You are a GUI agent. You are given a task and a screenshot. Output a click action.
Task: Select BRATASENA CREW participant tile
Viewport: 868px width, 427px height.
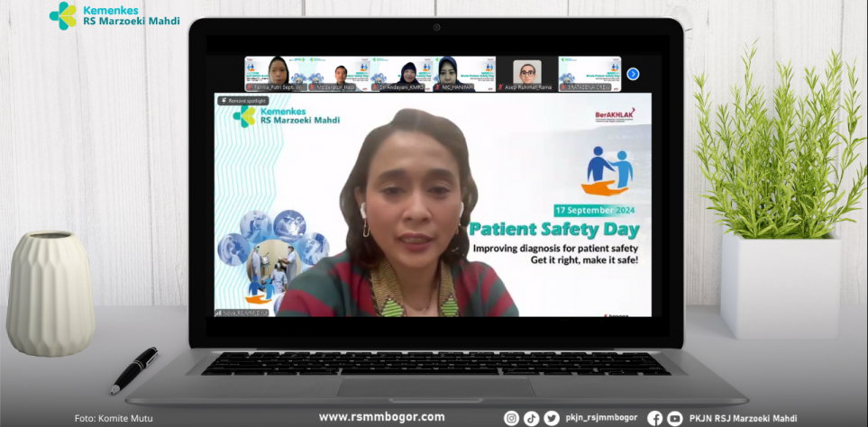coord(589,74)
